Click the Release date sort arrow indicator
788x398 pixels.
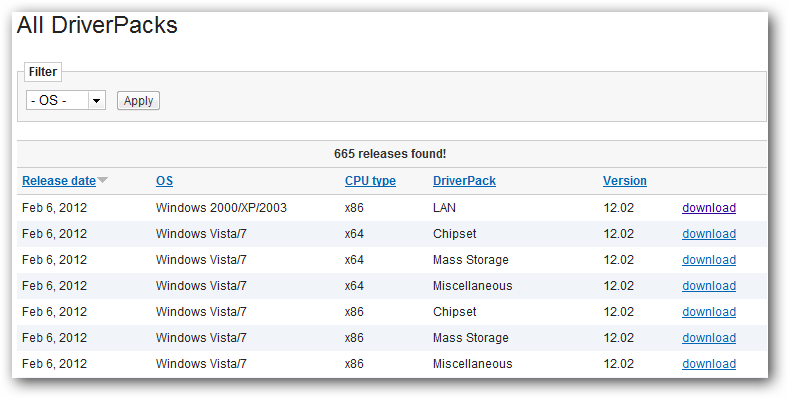coord(103,180)
